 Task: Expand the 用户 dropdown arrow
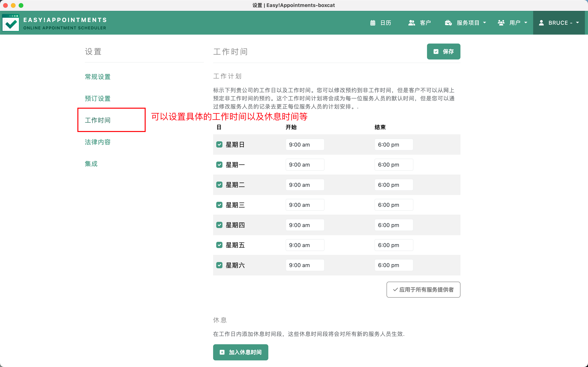[x=526, y=23]
